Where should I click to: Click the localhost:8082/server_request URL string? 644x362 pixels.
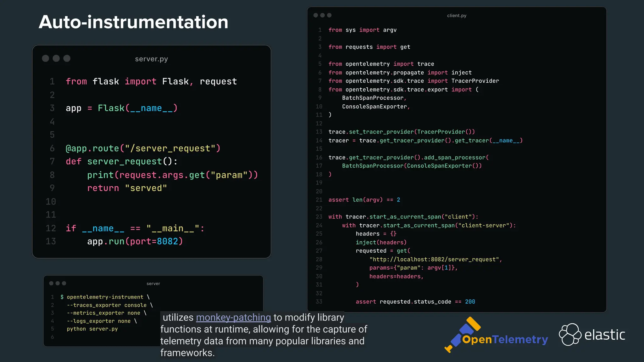(x=434, y=260)
